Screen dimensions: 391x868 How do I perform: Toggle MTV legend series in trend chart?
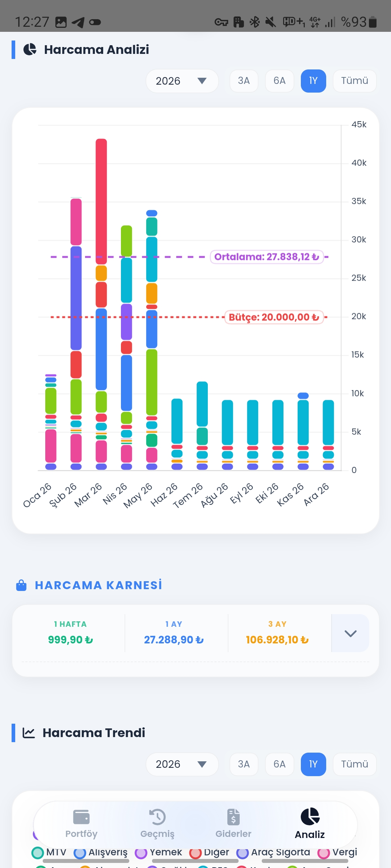[x=49, y=852]
